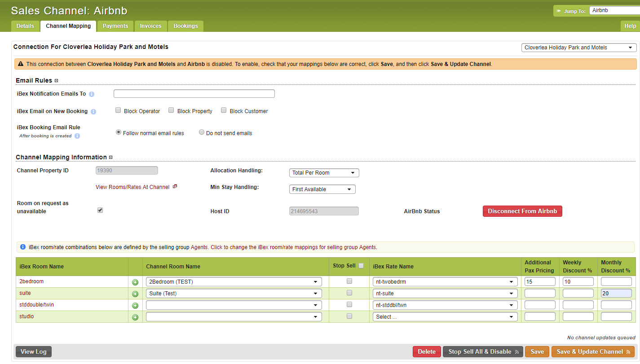Click the green plus icon for stddouble/twin row
This screenshot has height=364, width=640.
[x=135, y=306]
